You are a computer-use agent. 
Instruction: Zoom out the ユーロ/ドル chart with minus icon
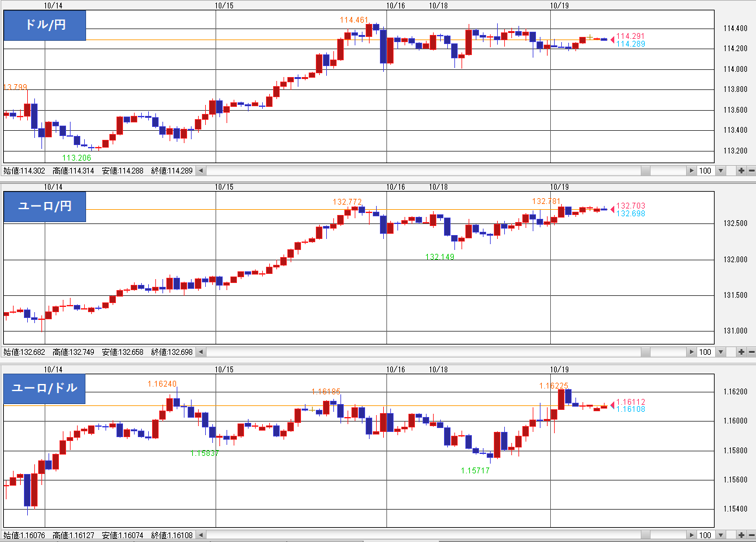tap(751, 535)
